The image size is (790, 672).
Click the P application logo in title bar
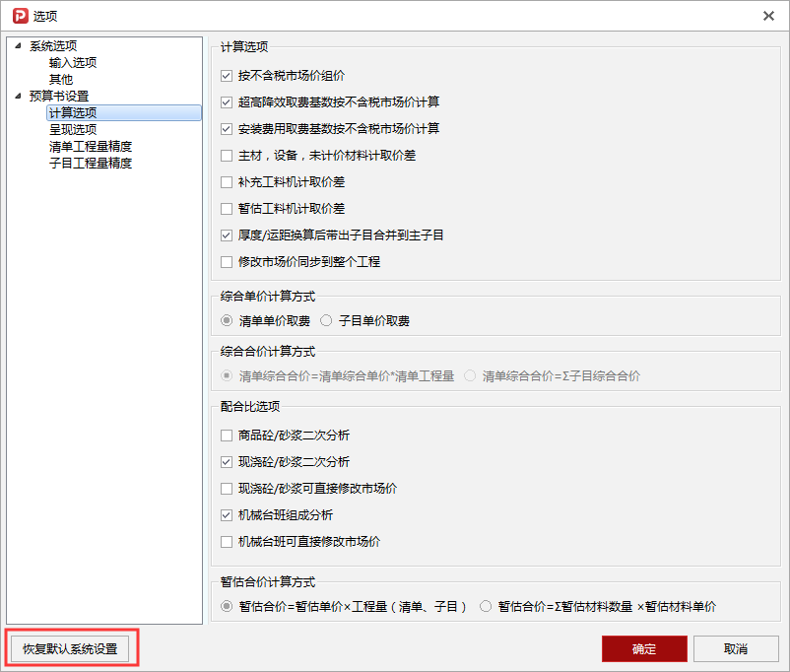point(14,16)
